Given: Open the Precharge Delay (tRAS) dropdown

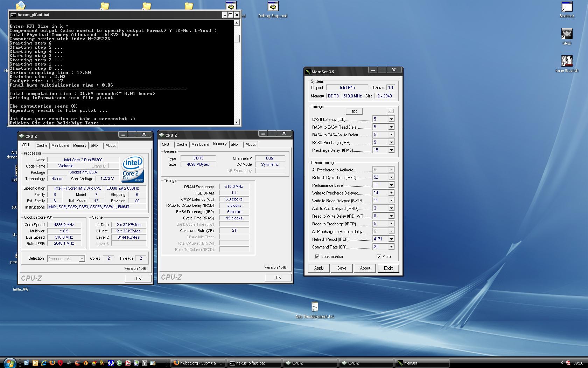Looking at the screenshot, I should click(x=391, y=150).
